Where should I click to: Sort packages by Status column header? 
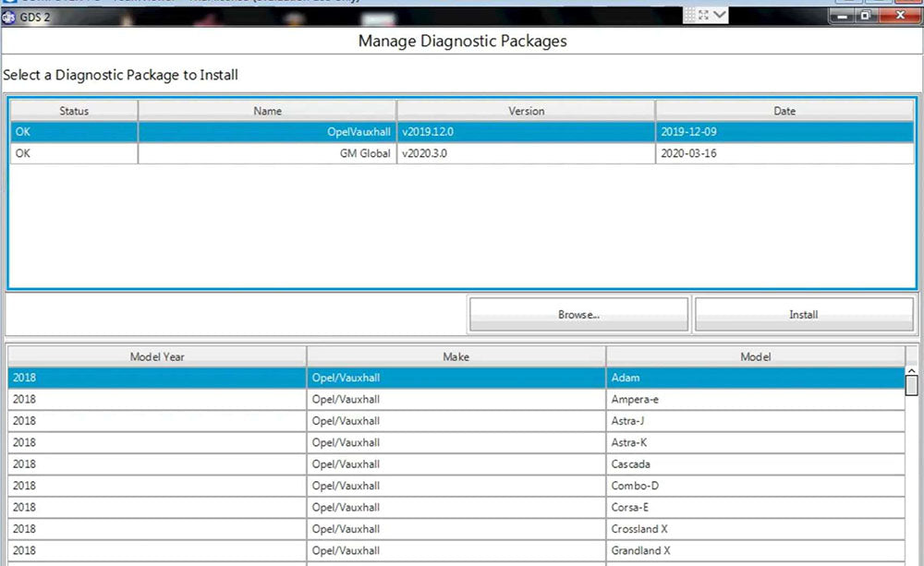coord(74,111)
